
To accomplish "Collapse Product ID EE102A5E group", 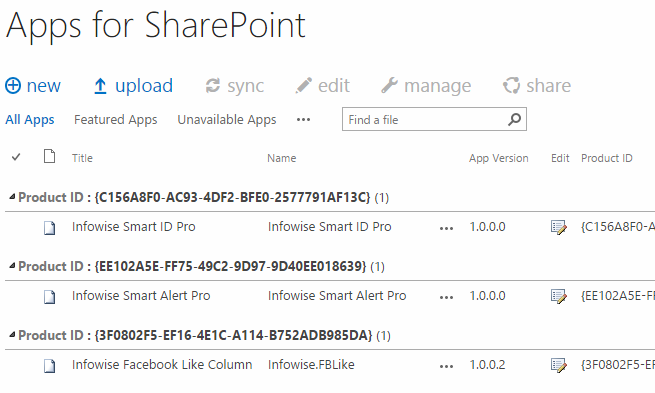I will pos(13,265).
